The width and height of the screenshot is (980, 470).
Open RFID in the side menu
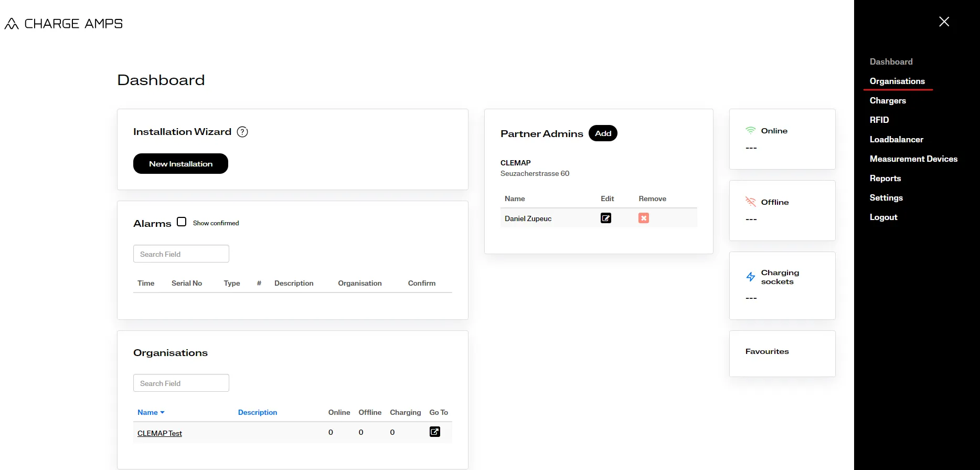(x=879, y=120)
